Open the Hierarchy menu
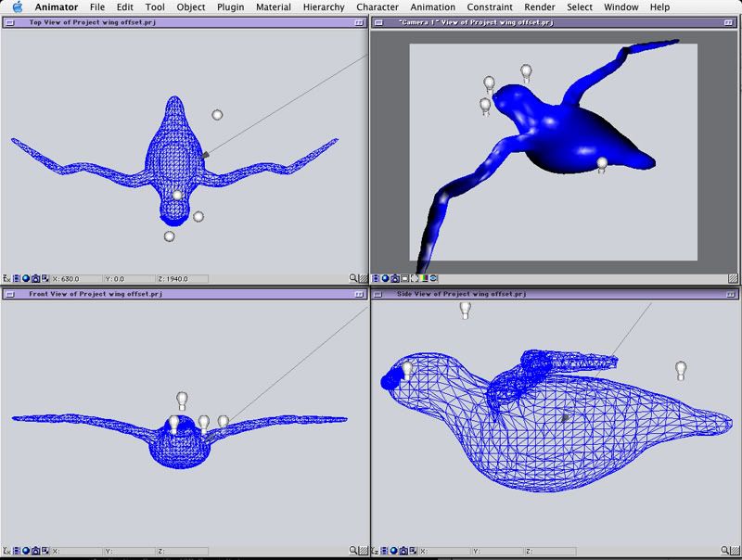Viewport: 742px width, 560px height. point(324,7)
